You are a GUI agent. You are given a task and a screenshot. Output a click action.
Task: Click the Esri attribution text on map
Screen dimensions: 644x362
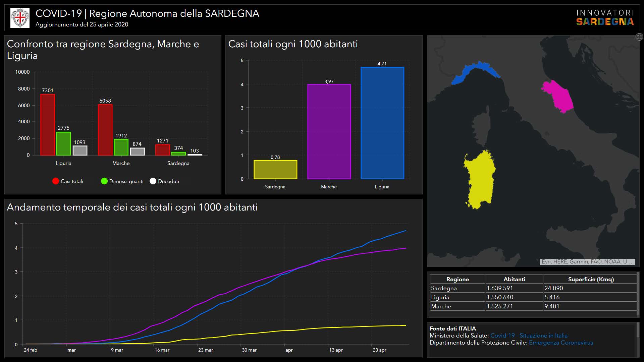tap(587, 262)
